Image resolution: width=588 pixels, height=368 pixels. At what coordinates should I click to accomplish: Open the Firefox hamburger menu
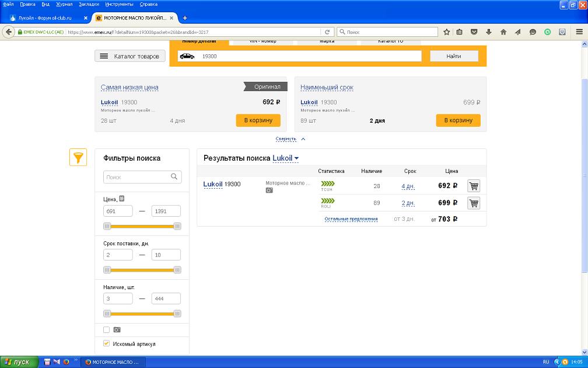coord(579,32)
